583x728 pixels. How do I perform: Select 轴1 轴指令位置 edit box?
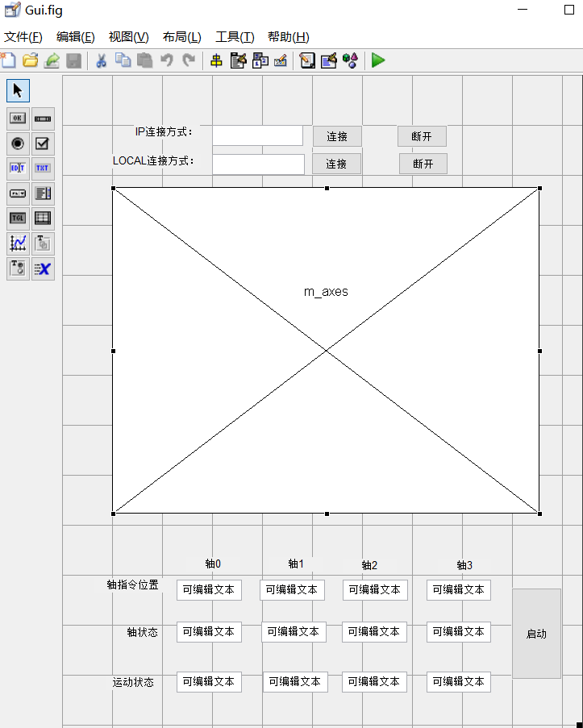pyautogui.click(x=292, y=590)
